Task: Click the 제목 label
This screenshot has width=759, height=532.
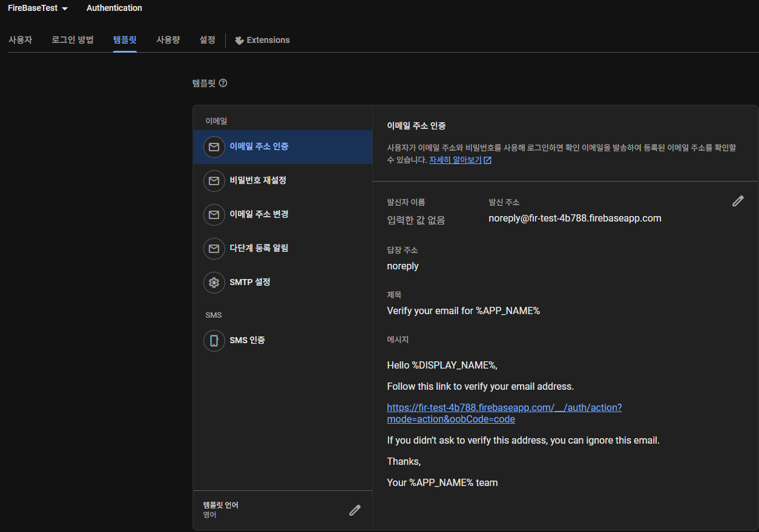Action: pos(394,295)
